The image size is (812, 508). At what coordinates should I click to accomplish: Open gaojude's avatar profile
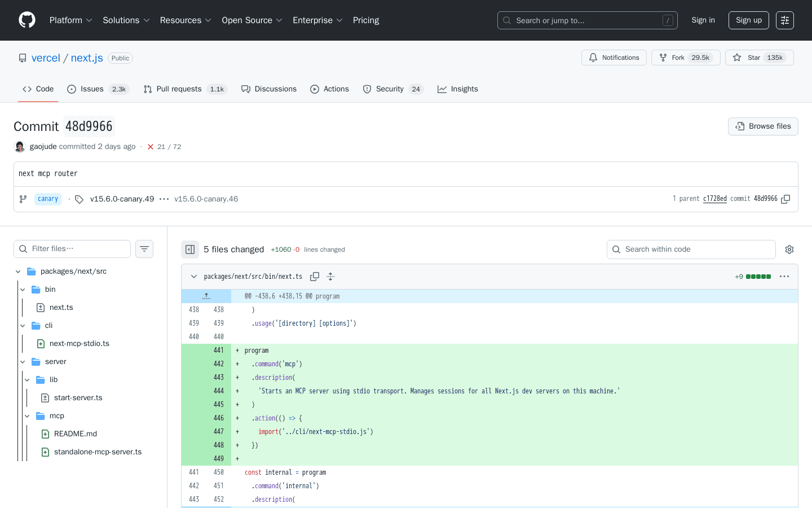click(x=20, y=147)
